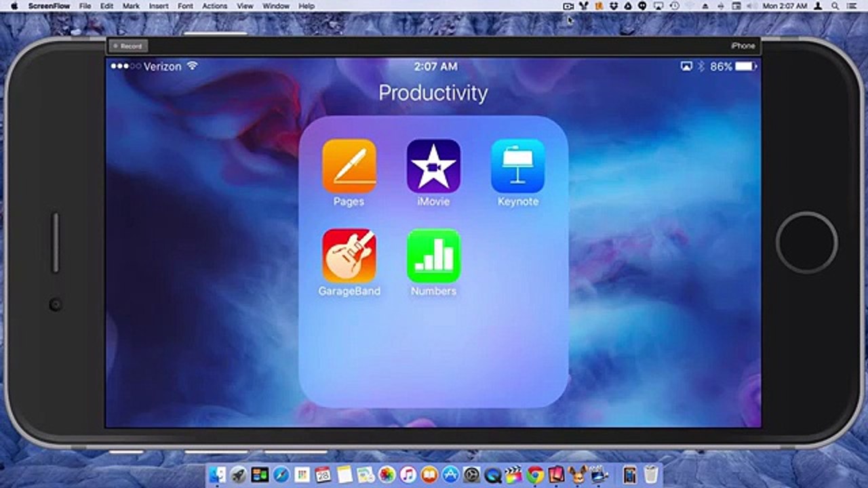Open the ScreenFlow application menu

pyautogui.click(x=49, y=6)
